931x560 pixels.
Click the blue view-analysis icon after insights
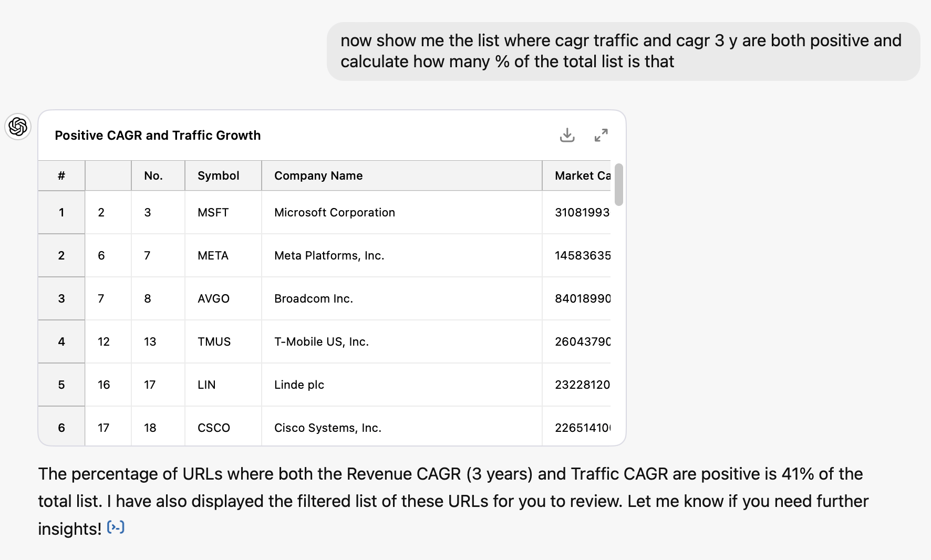[x=115, y=527]
